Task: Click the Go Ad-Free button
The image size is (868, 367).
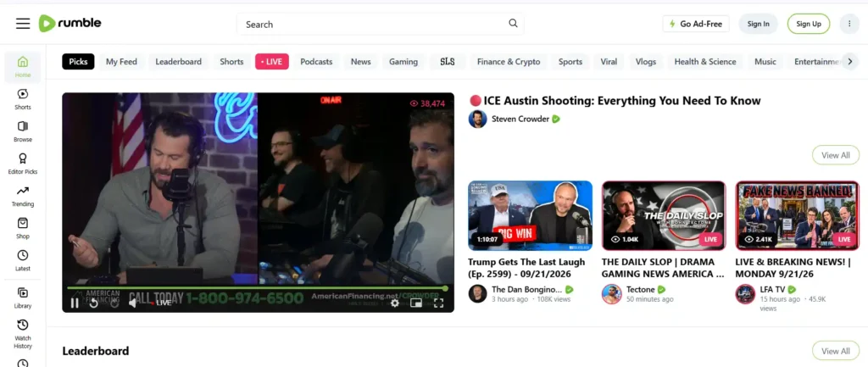Action: point(696,24)
